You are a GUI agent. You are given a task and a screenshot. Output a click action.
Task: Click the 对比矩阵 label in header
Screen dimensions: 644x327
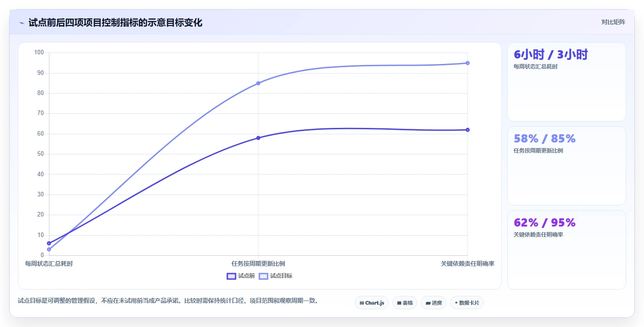[x=613, y=22]
